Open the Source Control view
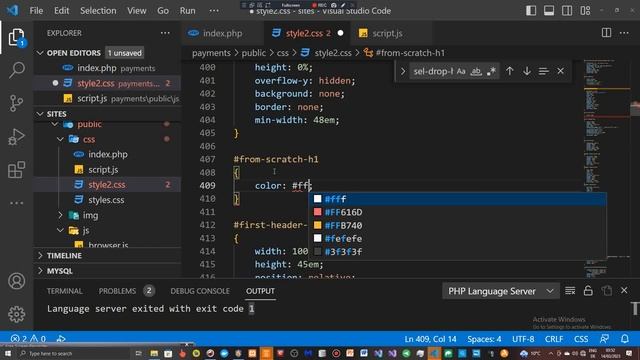640x360 pixels. pos(16,103)
